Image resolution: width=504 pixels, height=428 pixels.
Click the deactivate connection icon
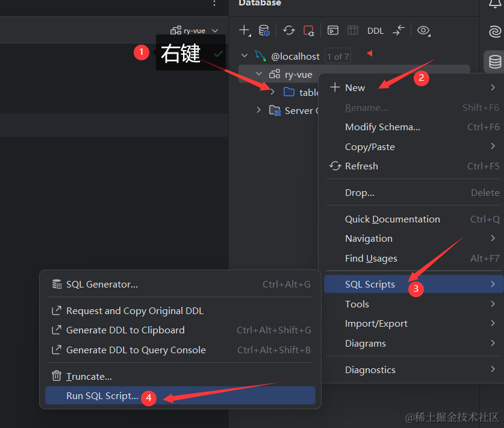point(309,31)
